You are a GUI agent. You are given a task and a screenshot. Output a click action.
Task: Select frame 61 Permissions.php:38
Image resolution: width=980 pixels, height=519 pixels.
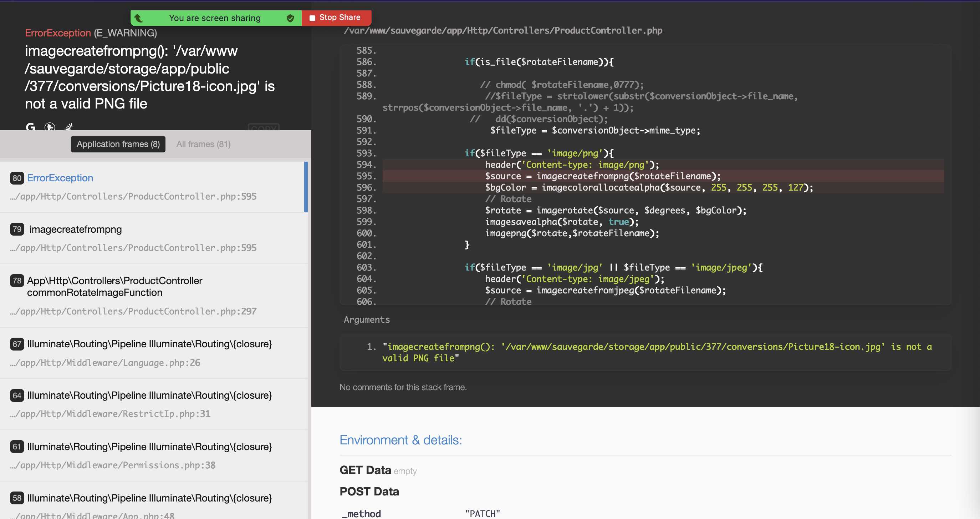(154, 456)
